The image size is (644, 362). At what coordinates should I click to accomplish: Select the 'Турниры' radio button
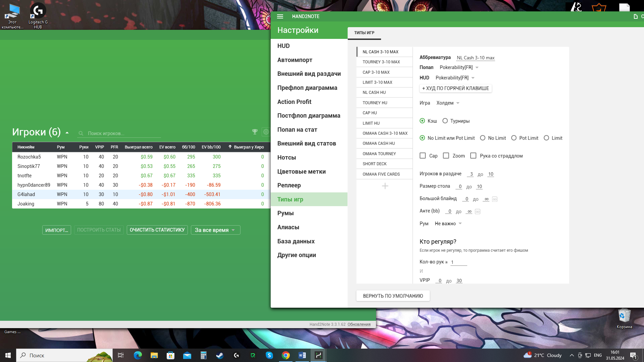(445, 121)
